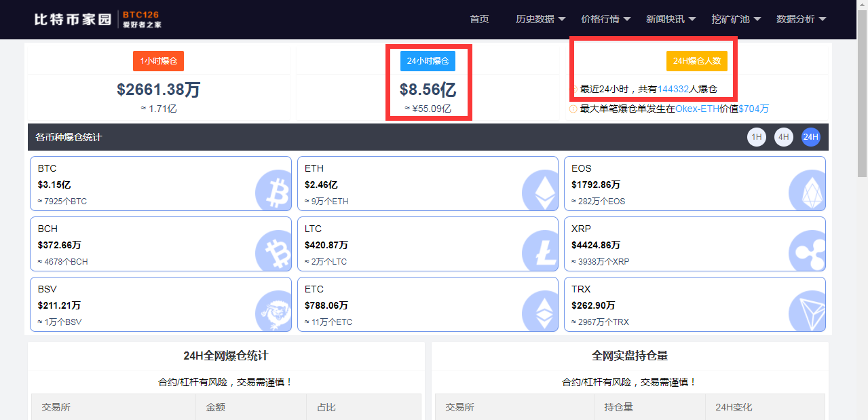Image resolution: width=868 pixels, height=420 pixels.
Task: Click the ≈ 1.71亿 value
Action: point(158,109)
